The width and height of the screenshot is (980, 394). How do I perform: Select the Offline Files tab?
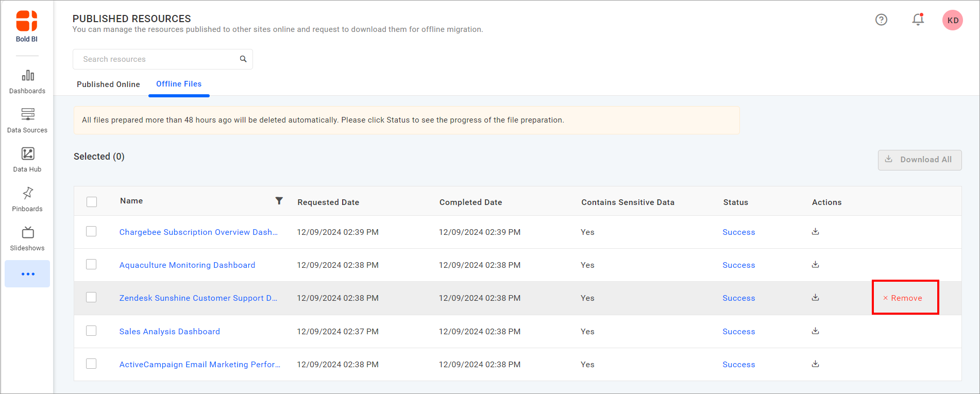pyautogui.click(x=179, y=84)
